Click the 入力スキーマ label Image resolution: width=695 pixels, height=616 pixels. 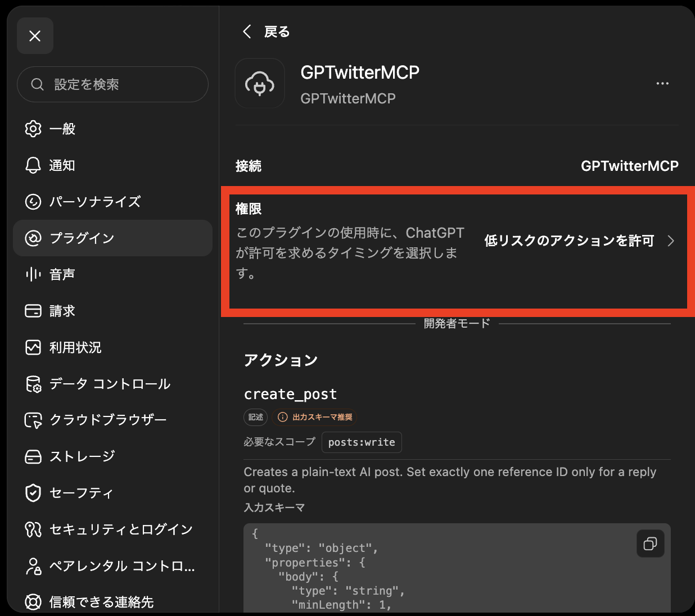[x=274, y=508]
